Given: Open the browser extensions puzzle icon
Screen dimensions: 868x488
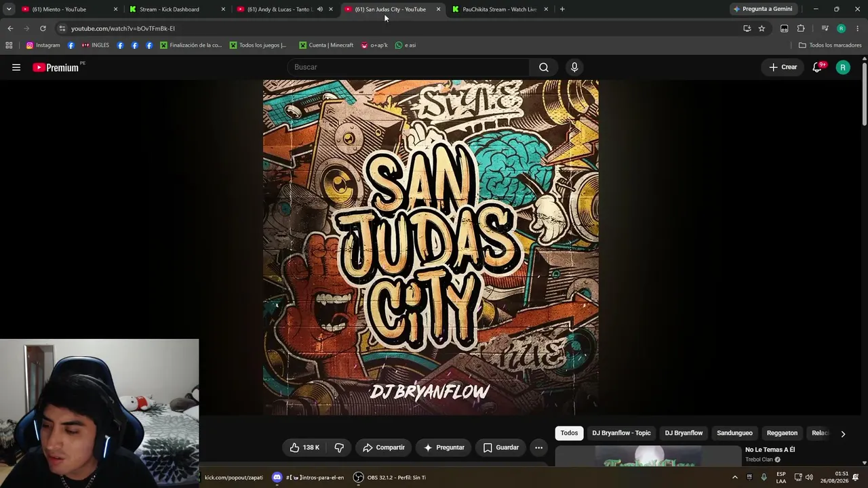Looking at the screenshot, I should pyautogui.click(x=801, y=28).
